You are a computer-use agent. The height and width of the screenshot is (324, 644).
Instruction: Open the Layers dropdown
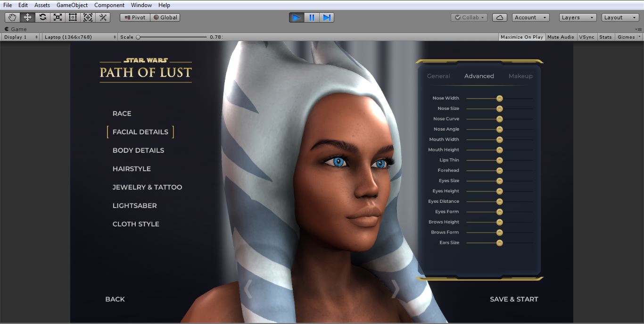click(578, 17)
